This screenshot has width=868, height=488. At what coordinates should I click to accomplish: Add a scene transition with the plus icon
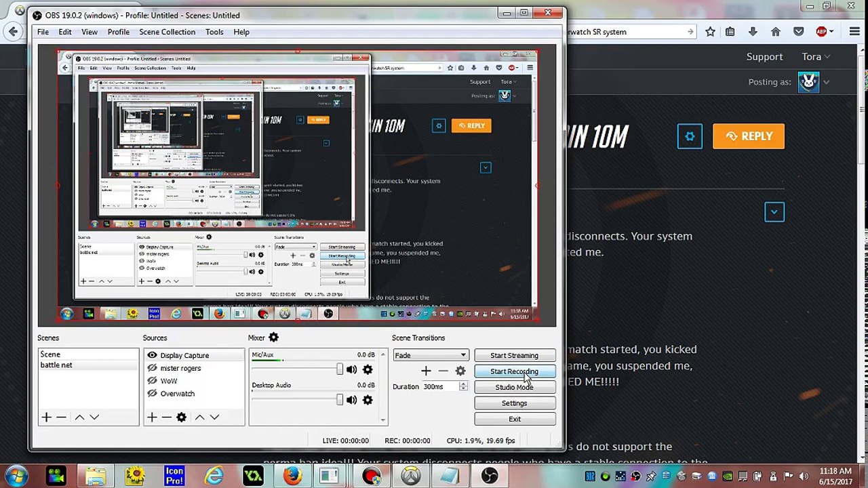[x=426, y=371]
